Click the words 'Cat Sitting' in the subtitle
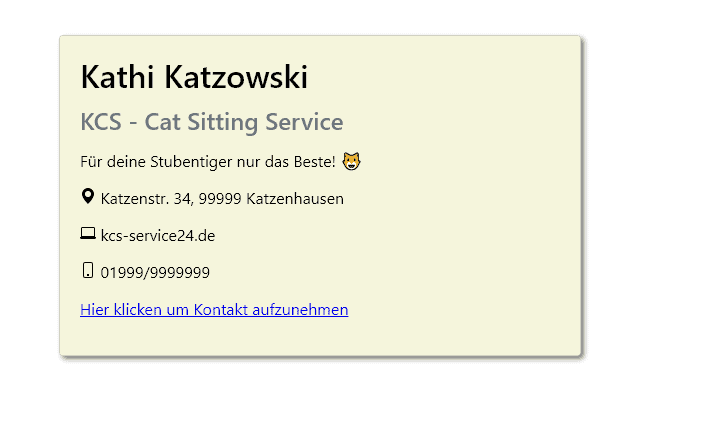The image size is (715, 437). point(202,122)
